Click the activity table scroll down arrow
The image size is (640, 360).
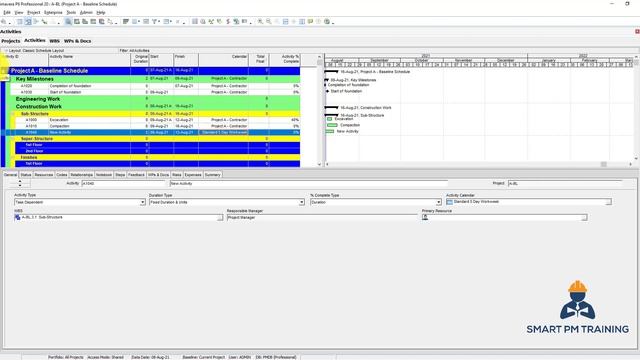coord(319,164)
